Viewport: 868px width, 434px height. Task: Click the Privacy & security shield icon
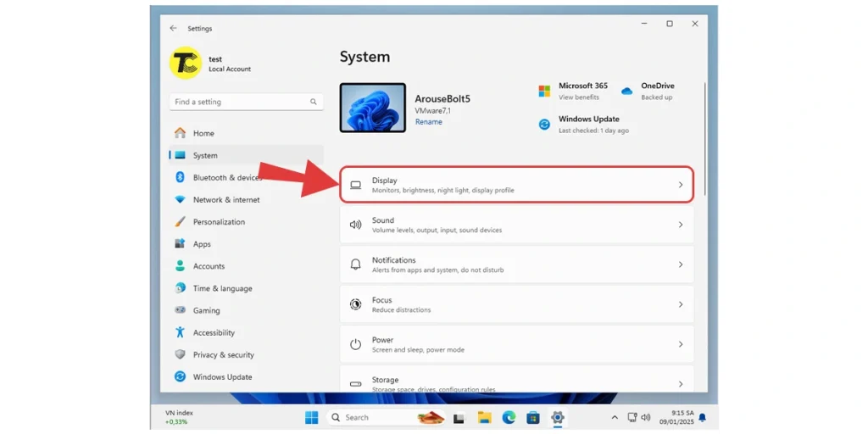[x=180, y=355]
